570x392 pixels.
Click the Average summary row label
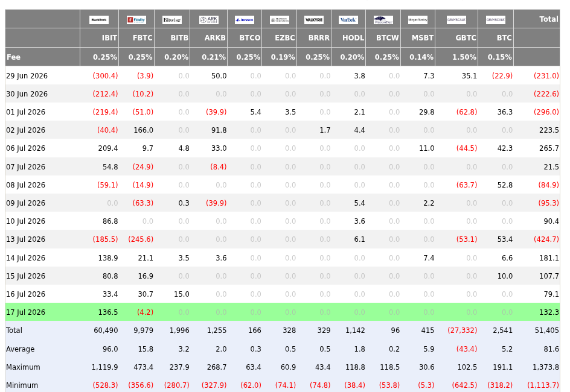(x=21, y=349)
